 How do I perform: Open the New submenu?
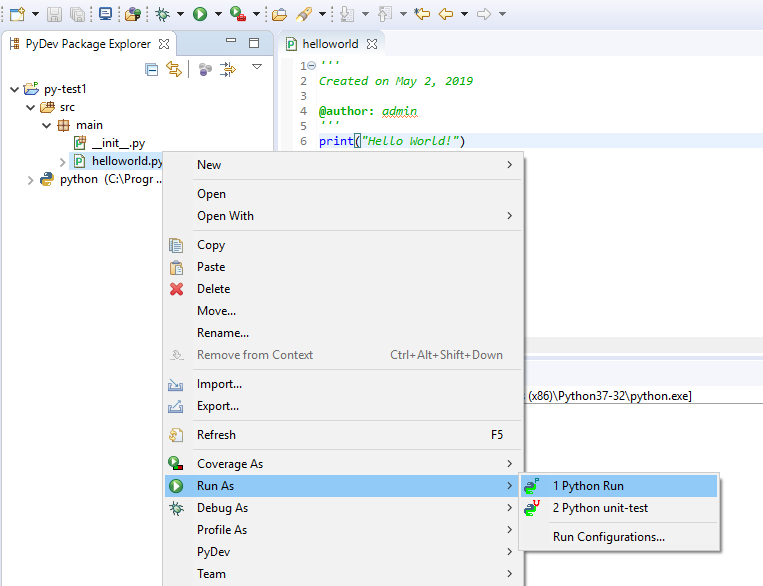tap(344, 165)
